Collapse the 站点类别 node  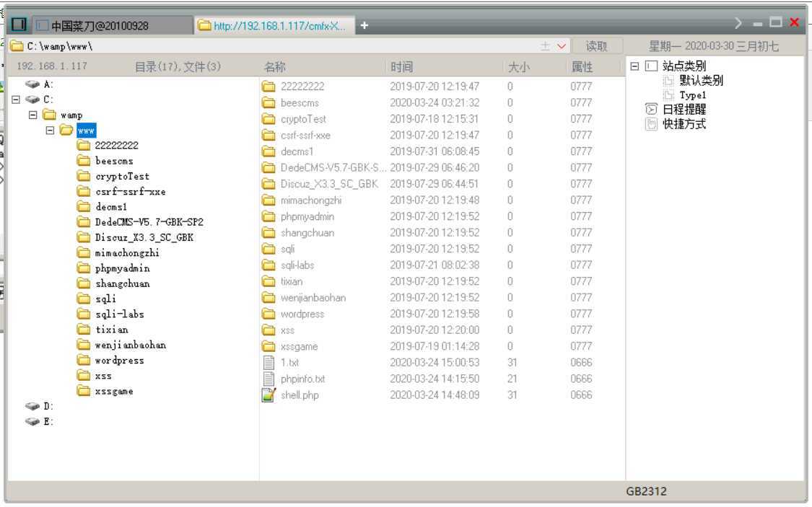[634, 66]
